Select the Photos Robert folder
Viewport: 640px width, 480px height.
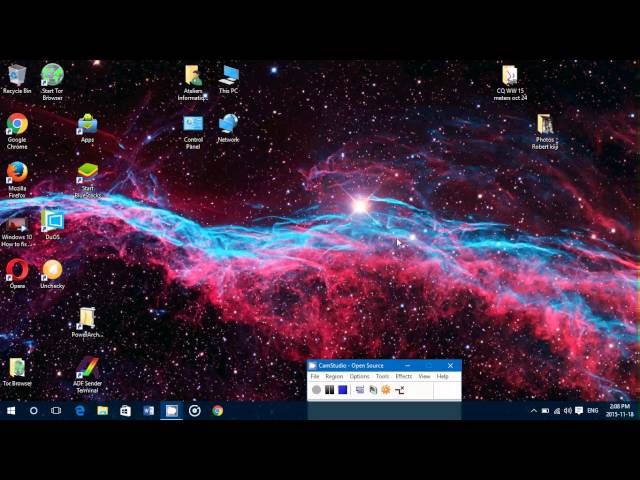coord(544,131)
